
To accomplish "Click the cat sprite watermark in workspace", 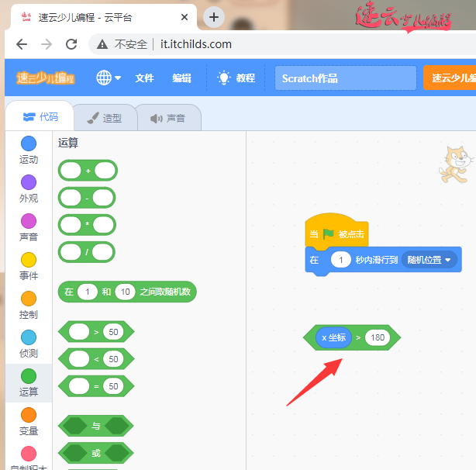I will click(x=456, y=164).
